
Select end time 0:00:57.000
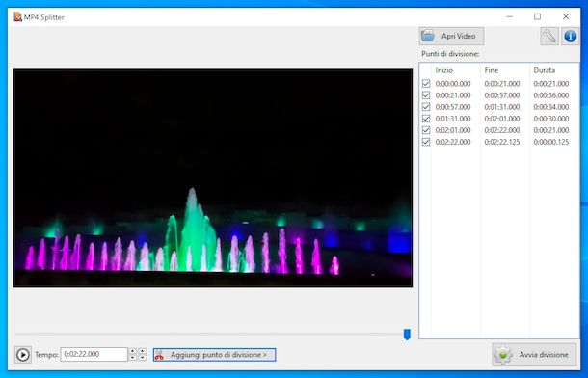click(x=502, y=95)
